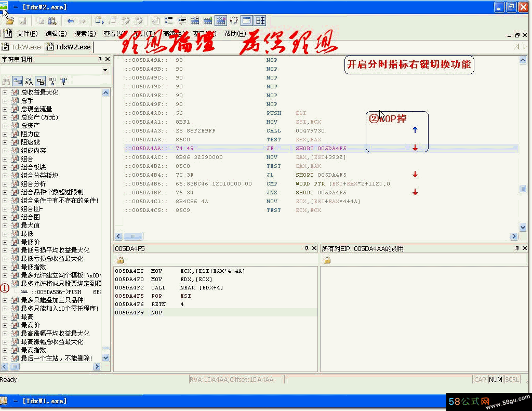Click string tree horizontal scrollbar right arrow
Image resolution: width=532 pixels, height=411 pixels.
click(x=97, y=366)
